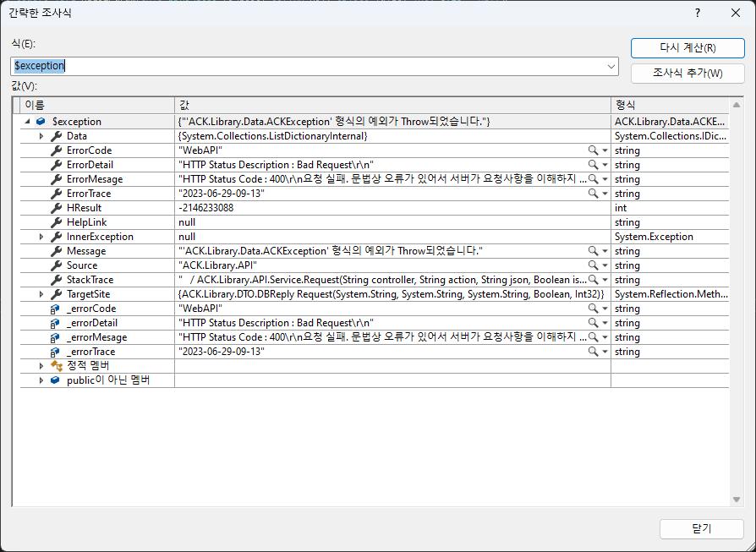
Task: Click the 조사식 추가(W) button
Action: tap(688, 74)
